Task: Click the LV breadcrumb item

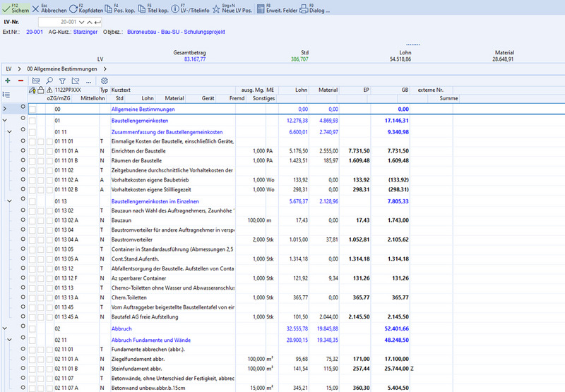Action: (x=8, y=69)
